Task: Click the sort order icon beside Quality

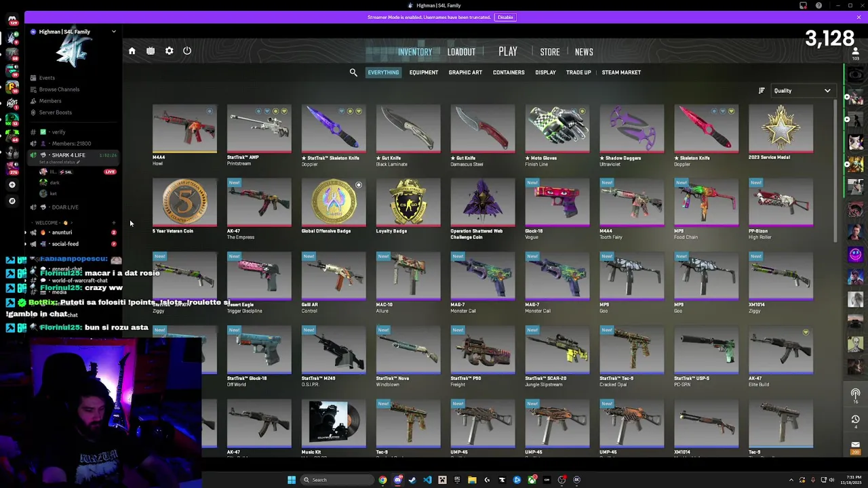Action: coord(762,91)
